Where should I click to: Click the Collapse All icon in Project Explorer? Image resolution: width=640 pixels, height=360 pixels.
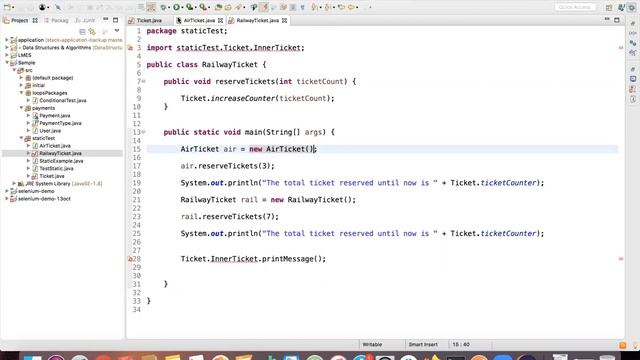tap(82, 31)
